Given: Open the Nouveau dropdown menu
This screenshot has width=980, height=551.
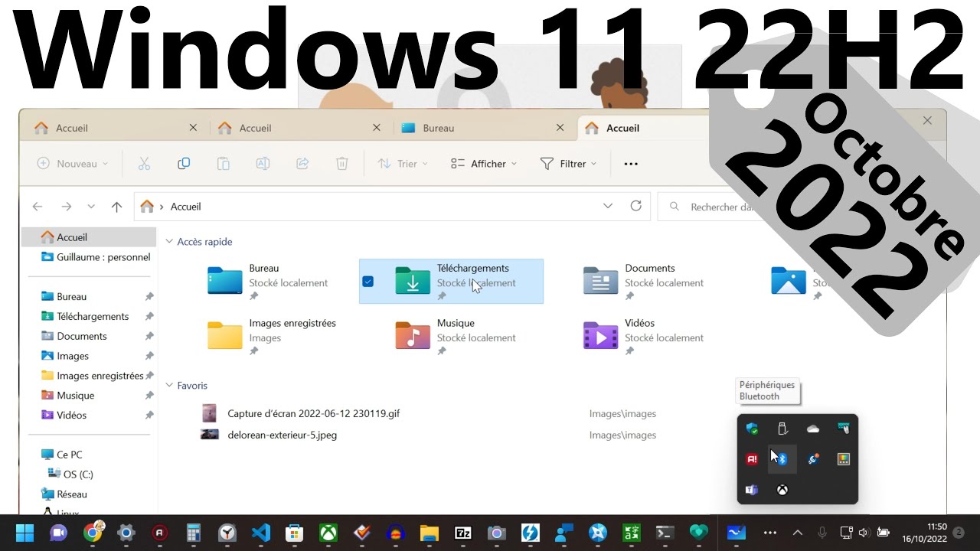Looking at the screenshot, I should coord(73,164).
